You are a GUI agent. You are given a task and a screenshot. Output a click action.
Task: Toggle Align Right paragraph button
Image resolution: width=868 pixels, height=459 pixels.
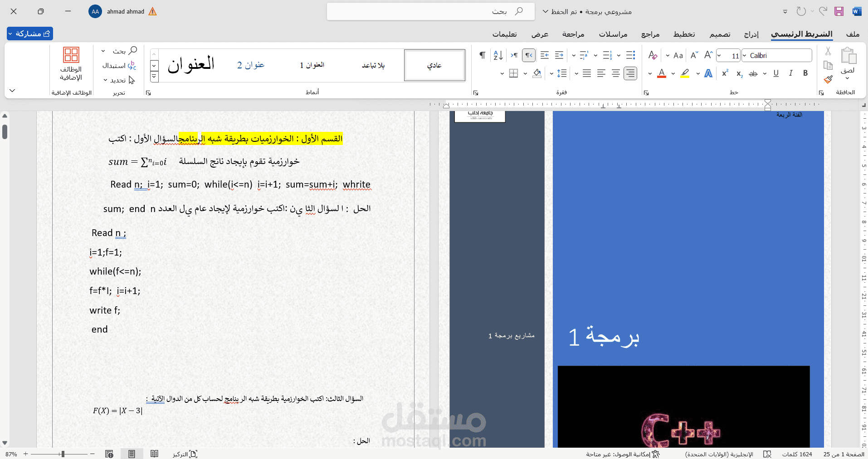pyautogui.click(x=630, y=73)
